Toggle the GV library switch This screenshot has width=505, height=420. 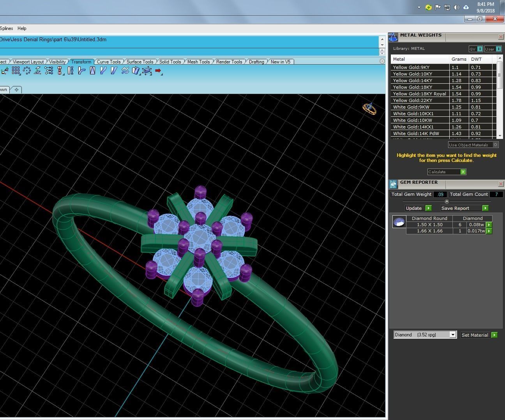pos(476,49)
